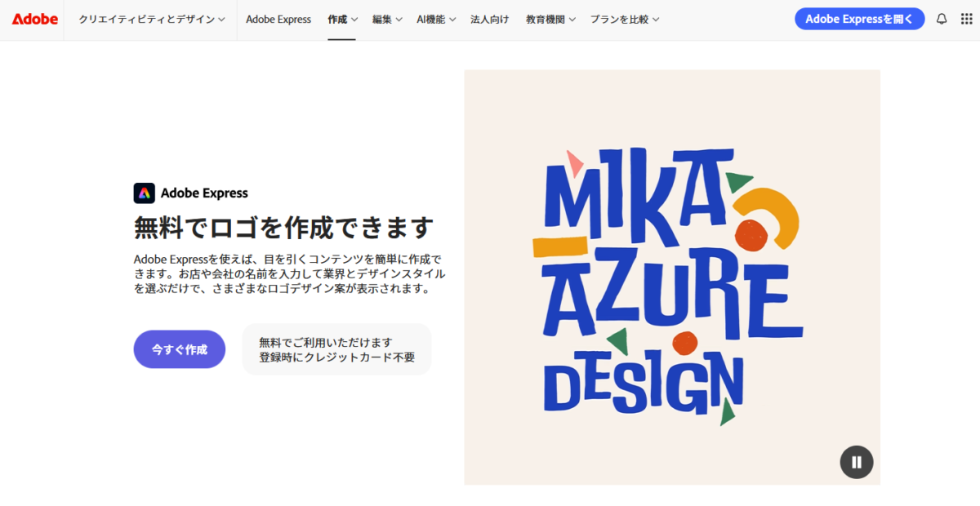Click the Adobe Express app icon
Image resolution: width=980 pixels, height=506 pixels.
pos(144,193)
